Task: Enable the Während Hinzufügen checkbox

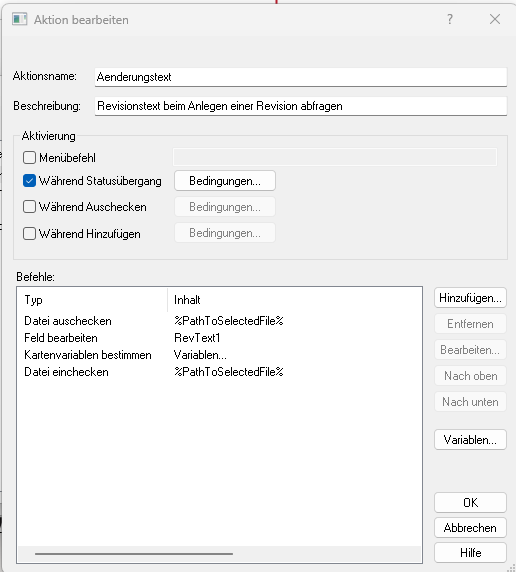Action: click(x=29, y=233)
